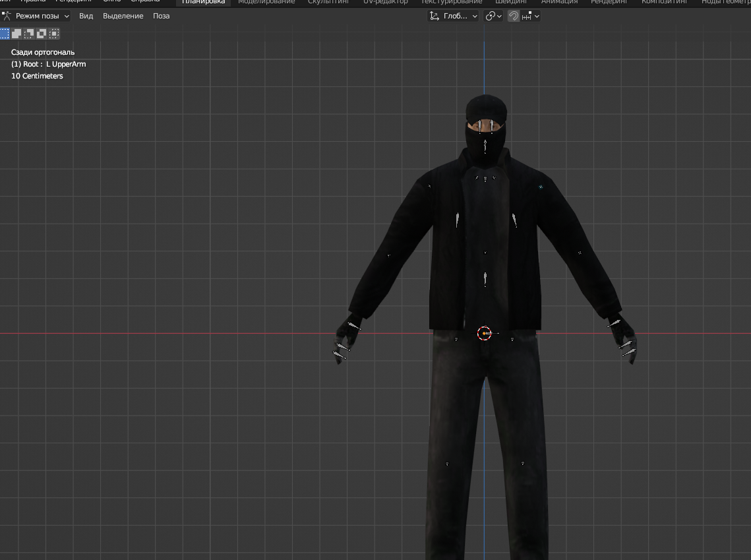Select the neck bone on the character's mask
This screenshot has width=751, height=560.
485,145
